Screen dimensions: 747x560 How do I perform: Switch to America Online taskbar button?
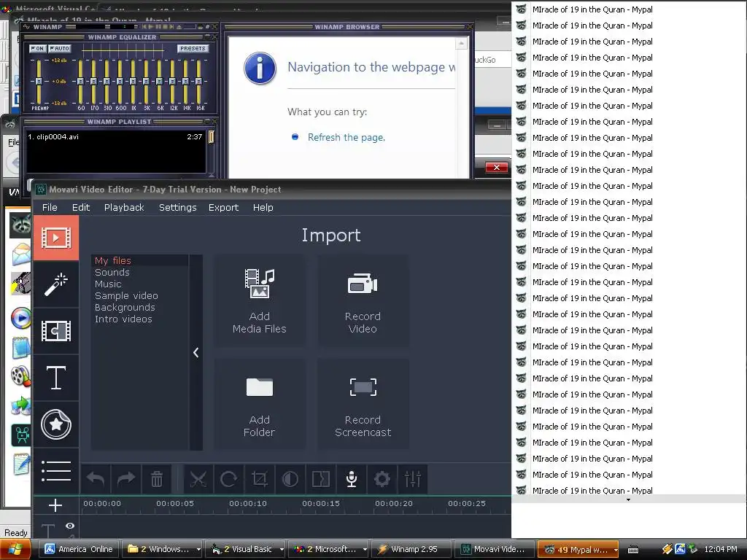click(x=79, y=549)
